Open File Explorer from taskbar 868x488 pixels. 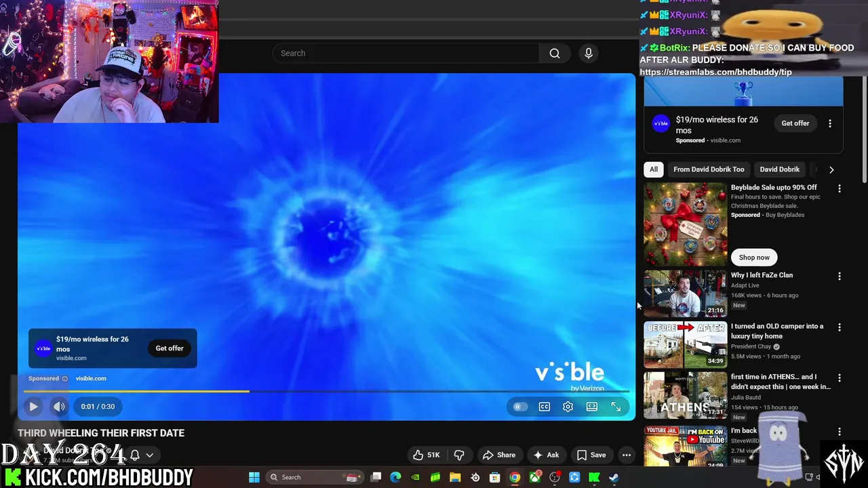(455, 477)
